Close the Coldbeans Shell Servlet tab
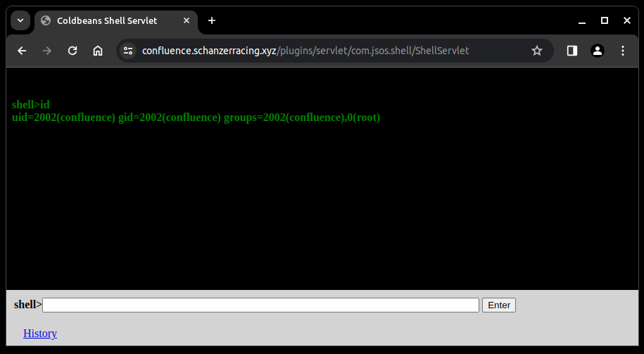Screen dimensions: 644x354 (x=187, y=20)
